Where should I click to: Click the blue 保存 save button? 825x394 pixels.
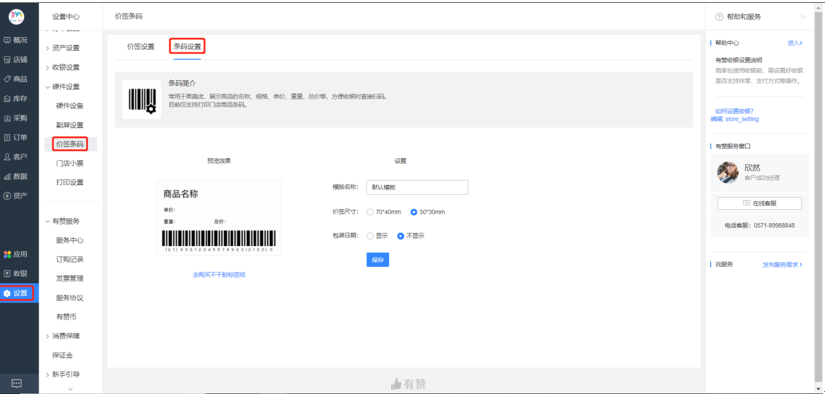[378, 260]
